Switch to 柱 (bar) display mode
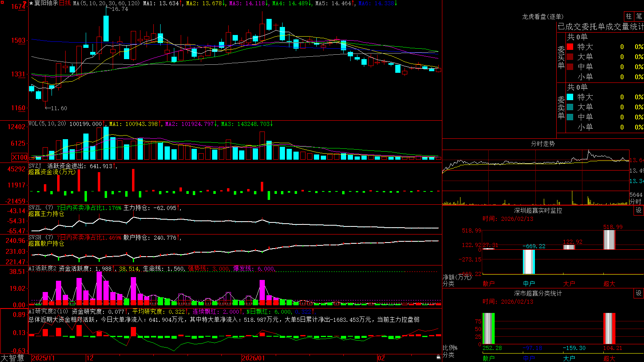Image resolution: width=644 pixels, height=362 pixels. click(629, 16)
